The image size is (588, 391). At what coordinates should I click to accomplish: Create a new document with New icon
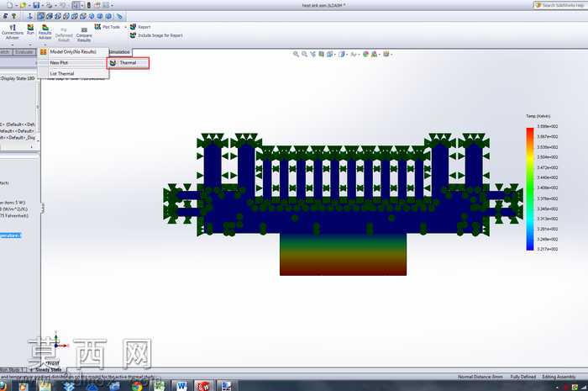pos(9,5)
